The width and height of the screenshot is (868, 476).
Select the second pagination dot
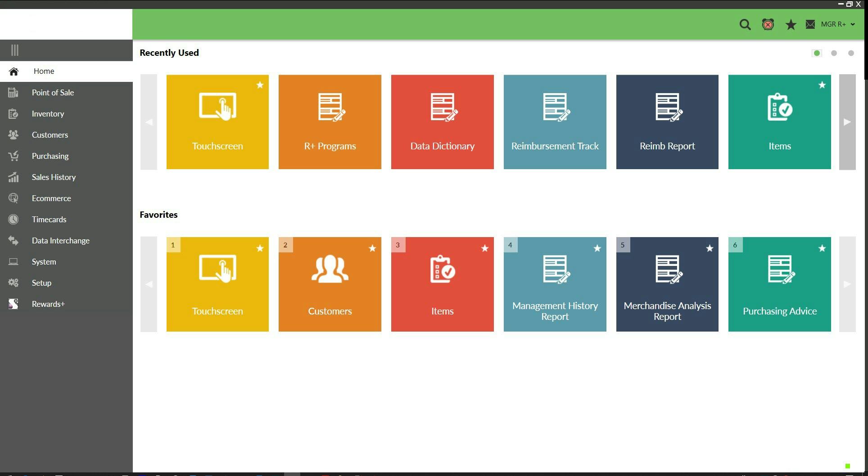point(834,53)
